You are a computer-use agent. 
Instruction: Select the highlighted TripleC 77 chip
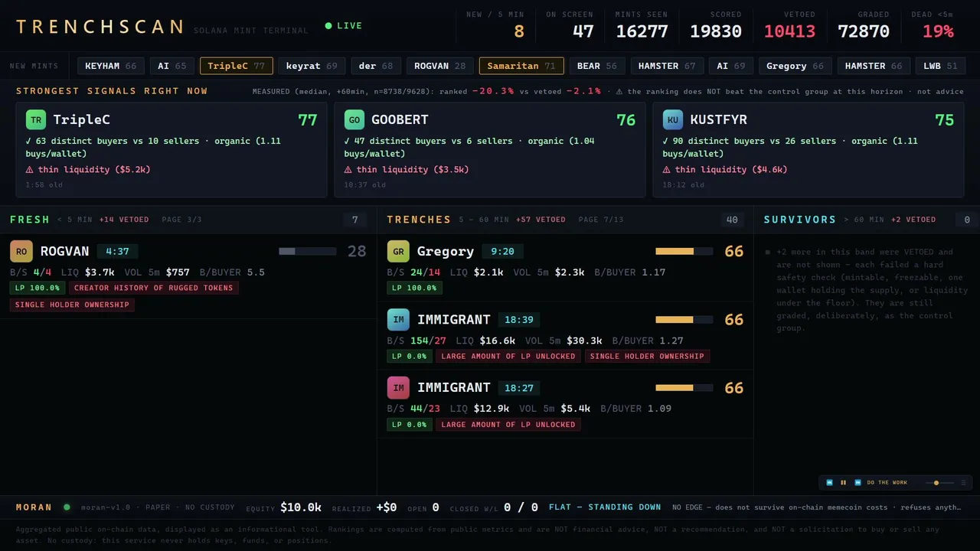pos(237,66)
